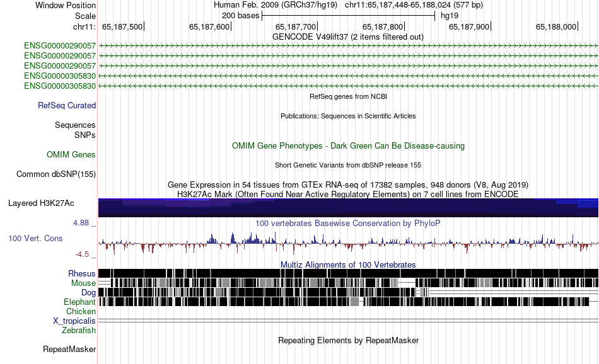Viewport: 599px width, 364px height.
Task: Select the Zebrafish alignment label
Action: coord(78,331)
